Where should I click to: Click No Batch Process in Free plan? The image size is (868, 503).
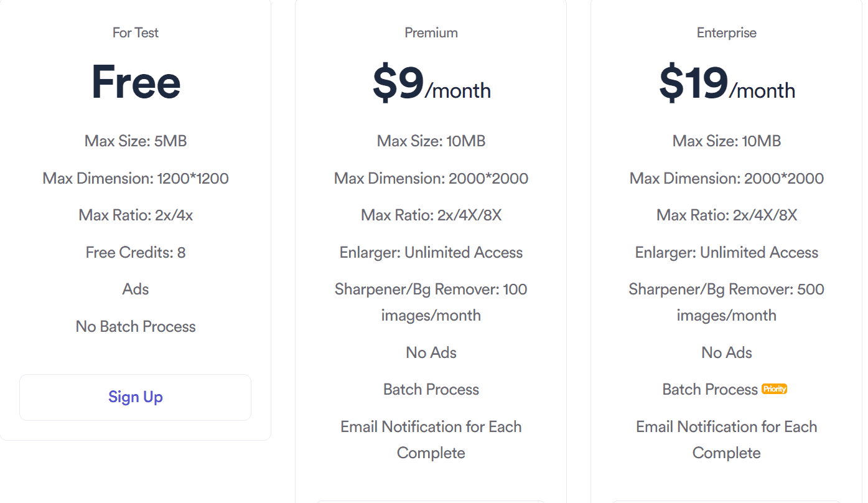pyautogui.click(x=135, y=326)
